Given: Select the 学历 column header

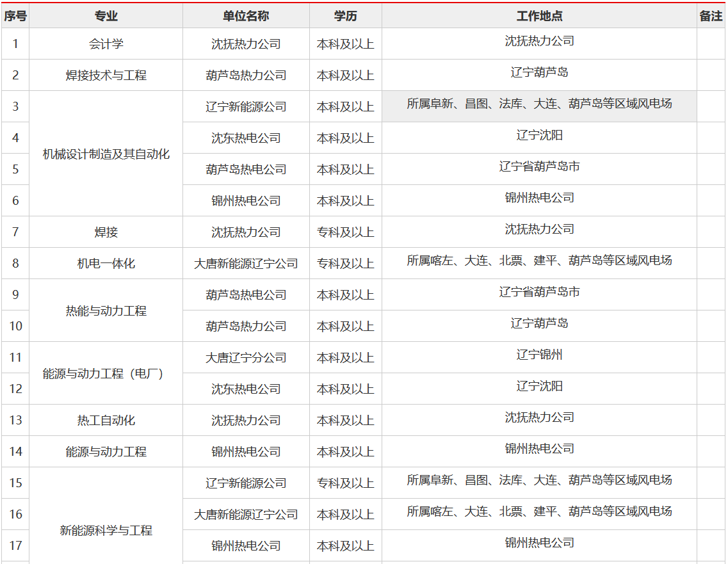Looking at the screenshot, I should [x=345, y=16].
